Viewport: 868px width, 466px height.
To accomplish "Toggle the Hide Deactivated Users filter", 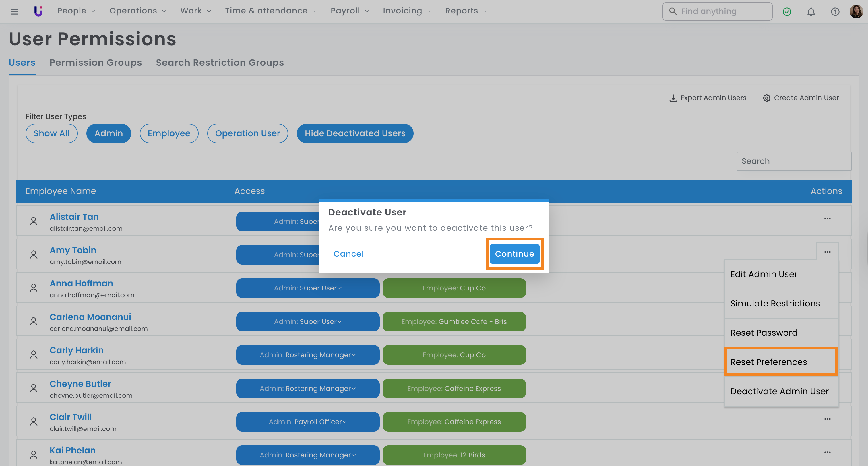I will tap(355, 133).
